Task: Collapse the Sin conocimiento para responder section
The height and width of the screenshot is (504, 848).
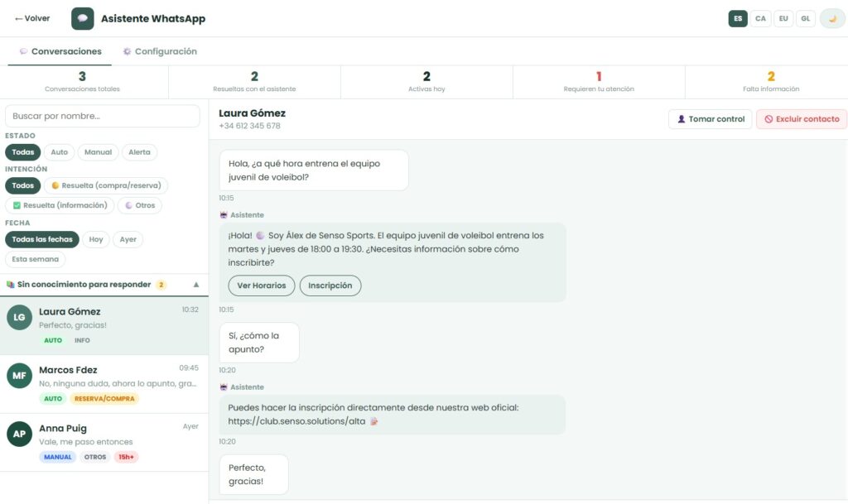Action: click(x=196, y=285)
